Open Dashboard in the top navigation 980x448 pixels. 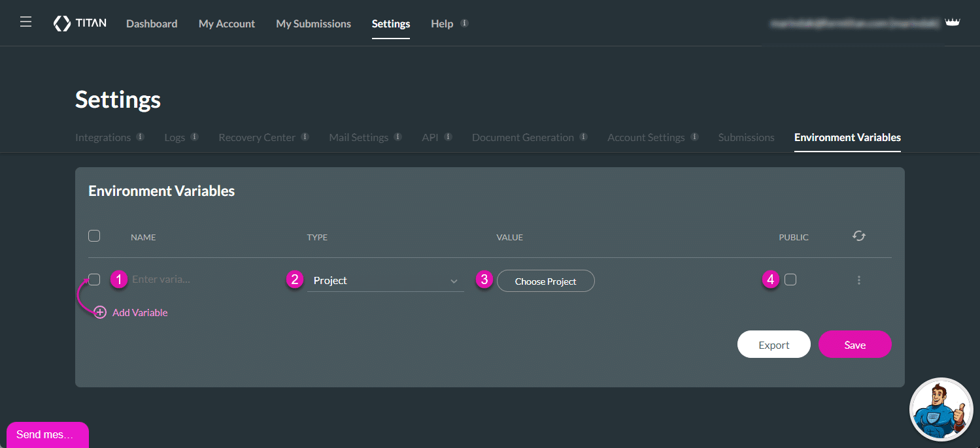[152, 24]
